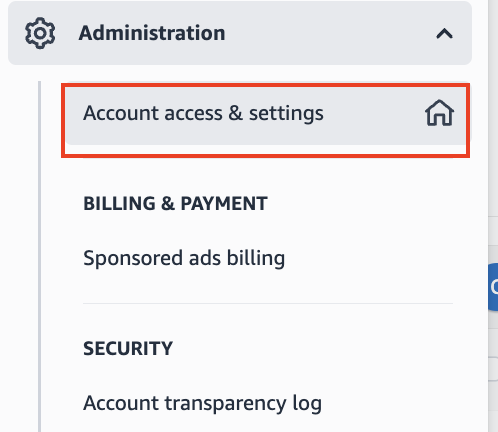
Task: Open the Account transparency log
Action: click(202, 403)
